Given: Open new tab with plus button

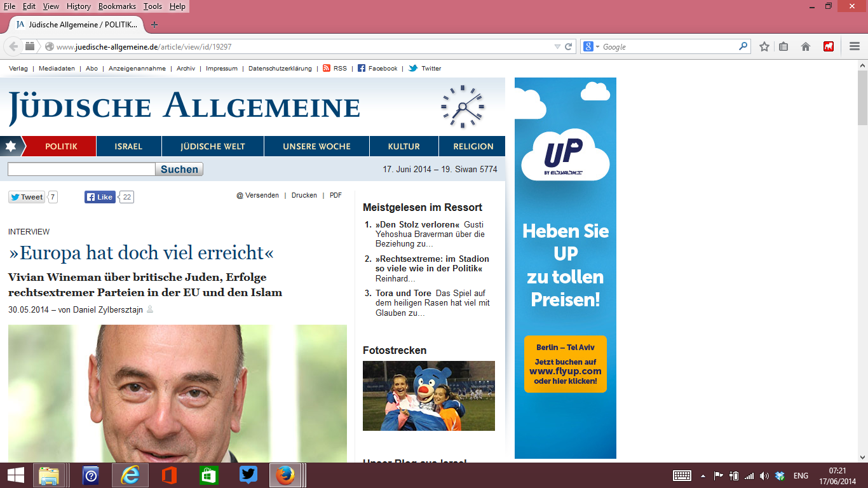Looking at the screenshot, I should coord(154,25).
